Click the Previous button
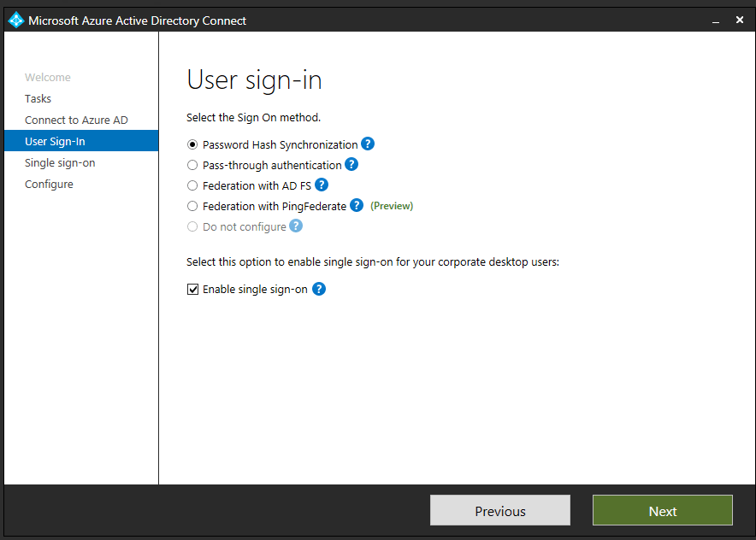 click(500, 511)
